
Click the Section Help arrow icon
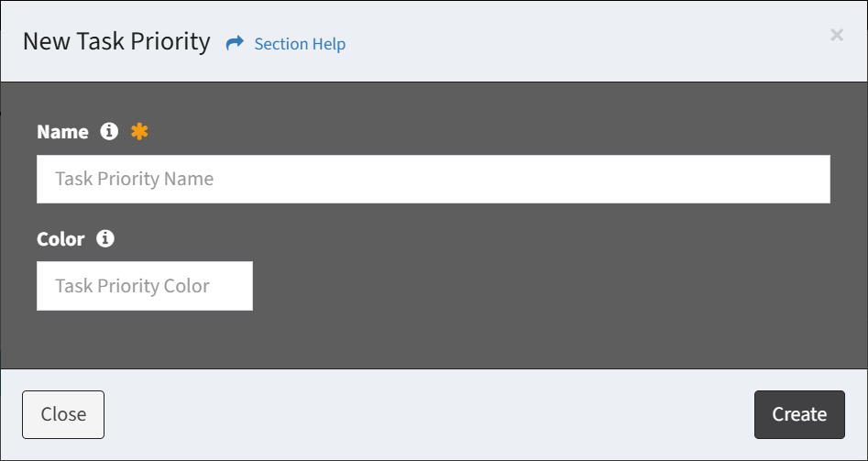point(235,43)
